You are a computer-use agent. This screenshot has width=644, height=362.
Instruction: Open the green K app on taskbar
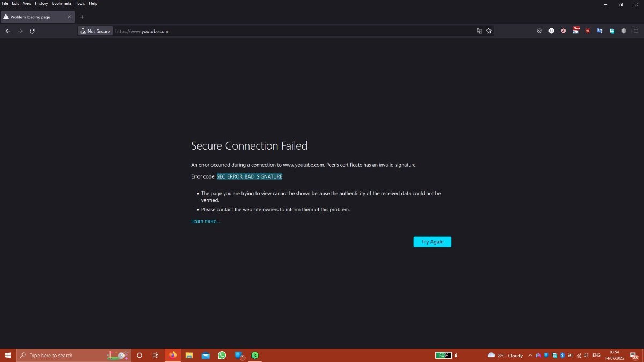coord(255,355)
